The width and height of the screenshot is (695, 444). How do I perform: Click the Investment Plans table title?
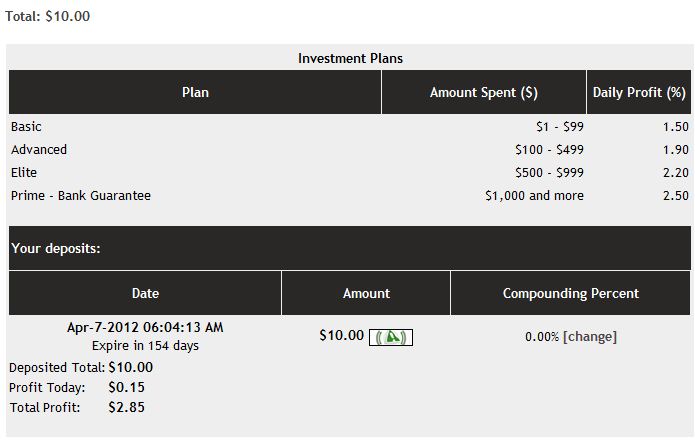click(350, 59)
